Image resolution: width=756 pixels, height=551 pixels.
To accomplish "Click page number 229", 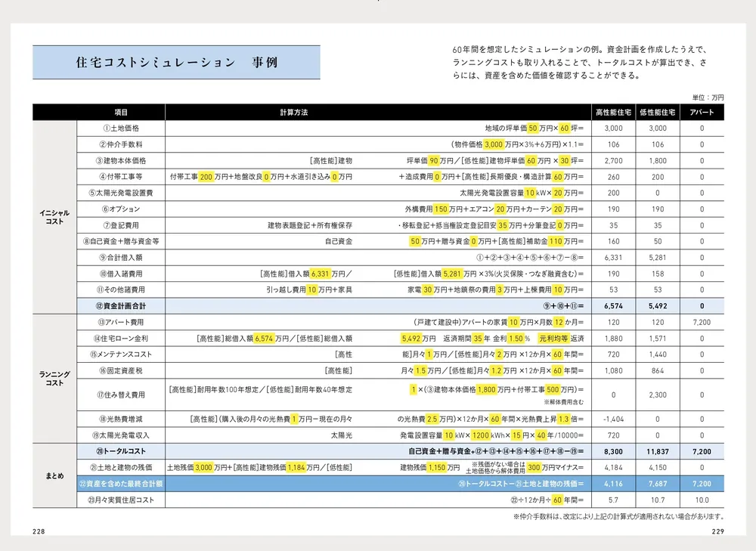I will [717, 531].
